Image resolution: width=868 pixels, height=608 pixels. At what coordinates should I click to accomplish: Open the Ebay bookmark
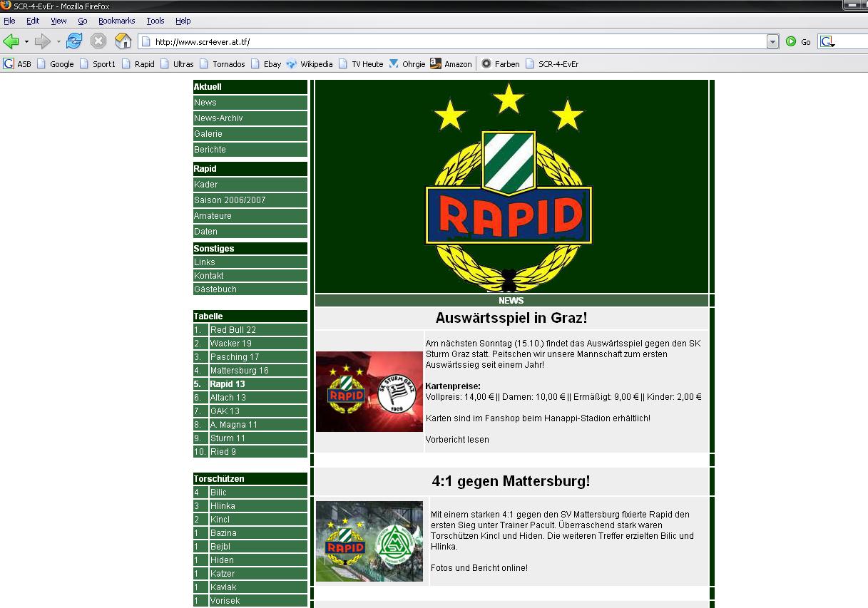(265, 63)
